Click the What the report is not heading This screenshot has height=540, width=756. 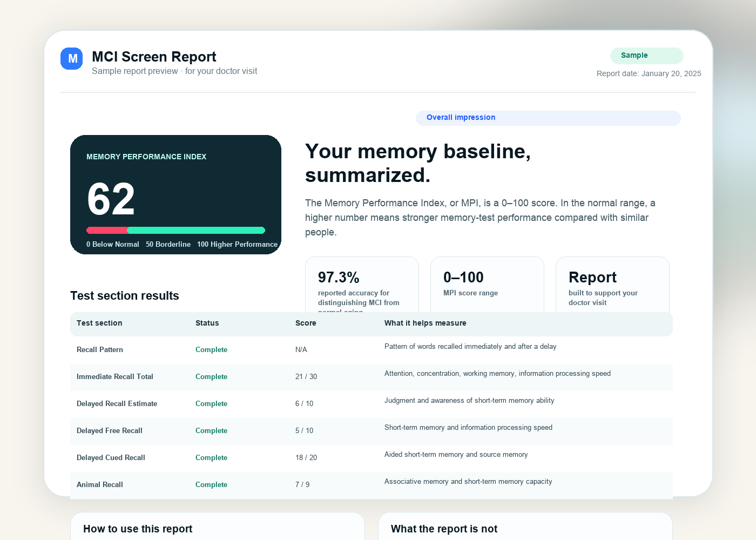tap(444, 529)
